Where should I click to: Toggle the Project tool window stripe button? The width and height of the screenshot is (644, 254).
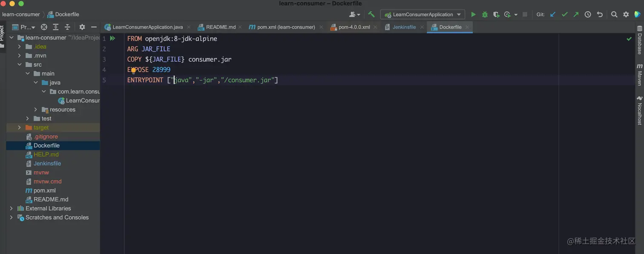tap(2, 36)
